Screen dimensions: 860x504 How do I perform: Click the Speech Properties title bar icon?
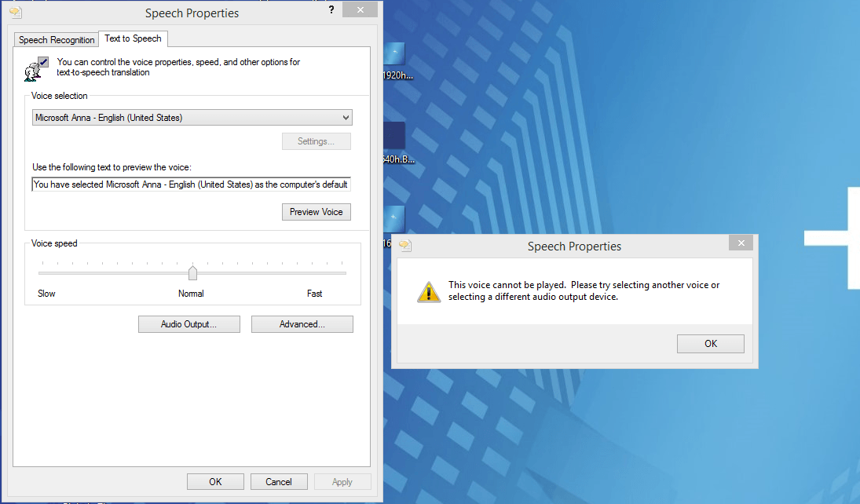[13, 13]
